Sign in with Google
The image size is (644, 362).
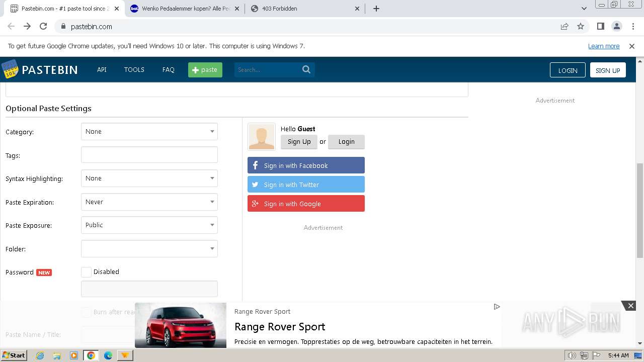pos(306,204)
